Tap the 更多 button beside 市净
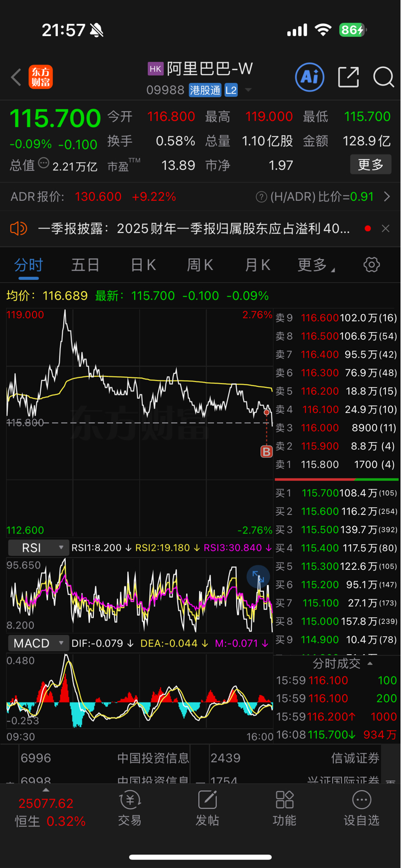This screenshot has height=868, width=401. pyautogui.click(x=371, y=165)
